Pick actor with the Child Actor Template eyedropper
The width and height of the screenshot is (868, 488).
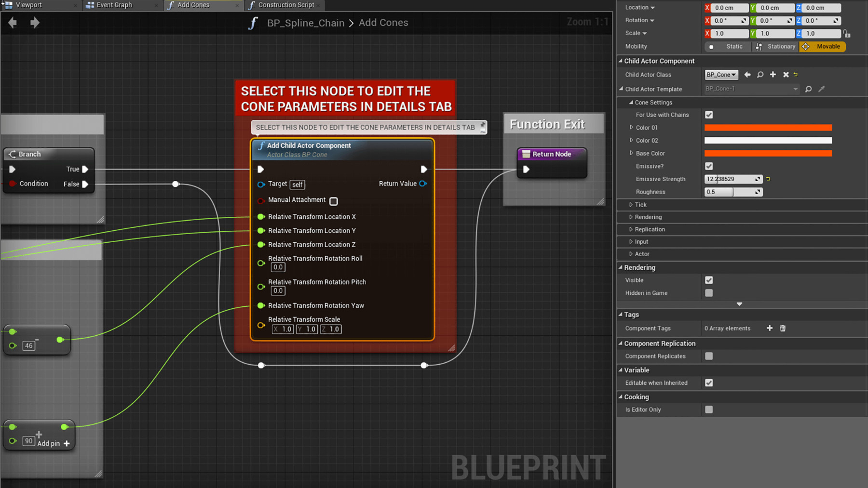click(822, 89)
